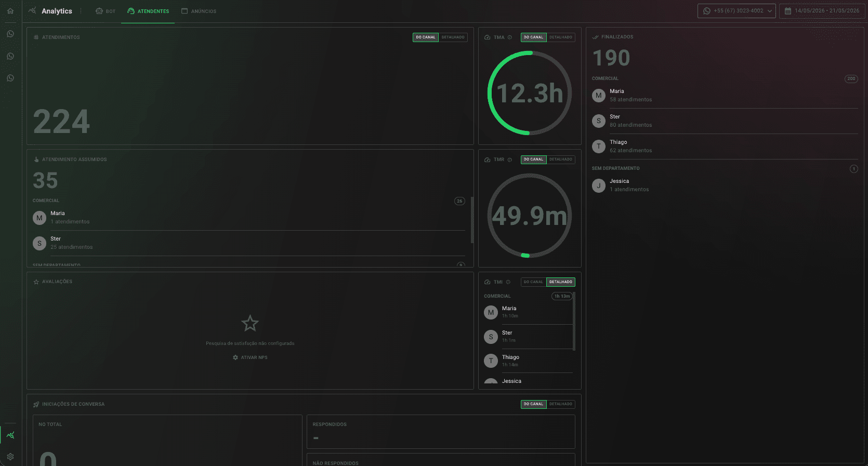
Task: Set Iniciações de Conversa to Do Canal
Action: pyautogui.click(x=533, y=404)
